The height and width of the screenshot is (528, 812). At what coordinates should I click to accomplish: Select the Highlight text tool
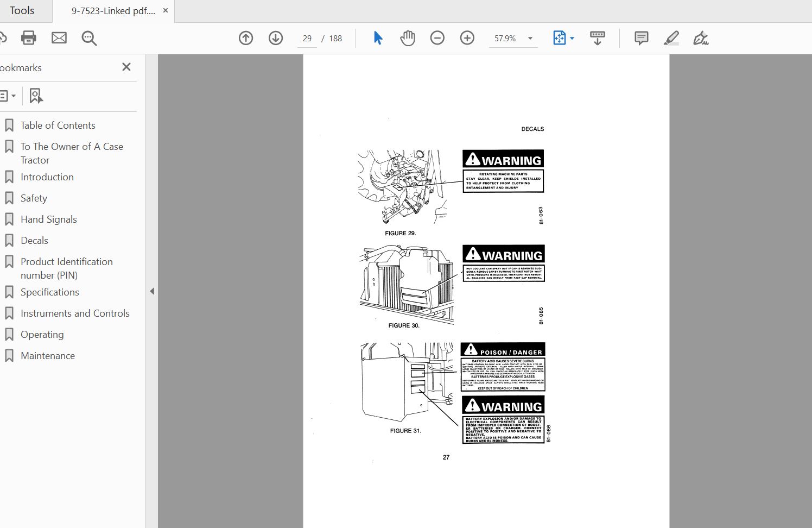click(x=671, y=38)
